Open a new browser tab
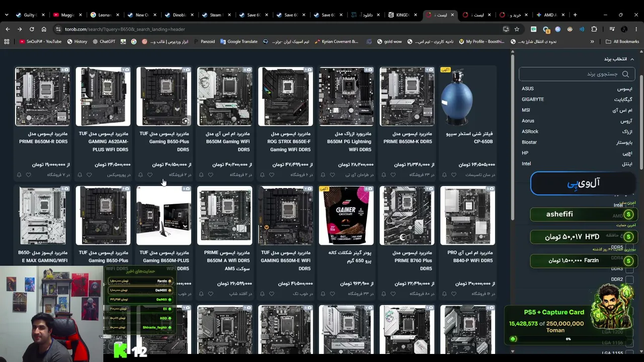The height and width of the screenshot is (362, 644). pyautogui.click(x=575, y=15)
